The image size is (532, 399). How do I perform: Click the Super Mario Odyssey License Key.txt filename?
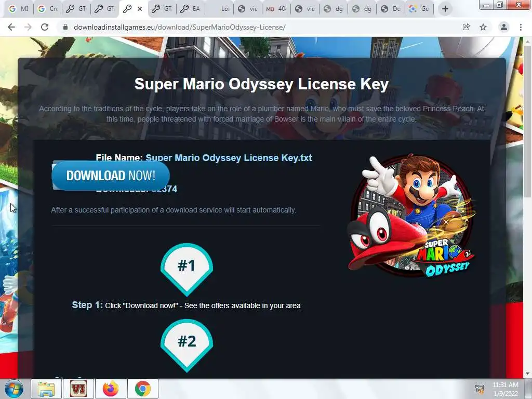coord(229,158)
